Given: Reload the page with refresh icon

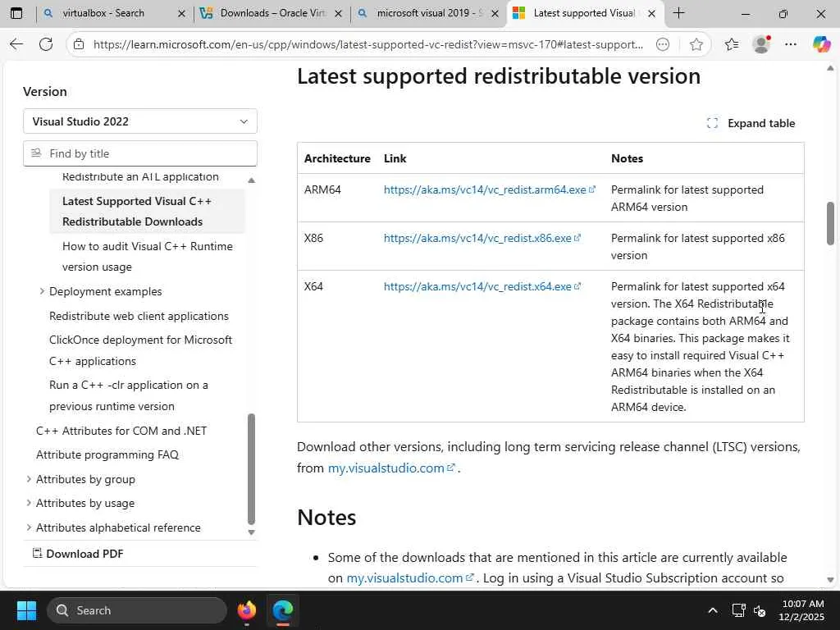Looking at the screenshot, I should click(x=46, y=44).
